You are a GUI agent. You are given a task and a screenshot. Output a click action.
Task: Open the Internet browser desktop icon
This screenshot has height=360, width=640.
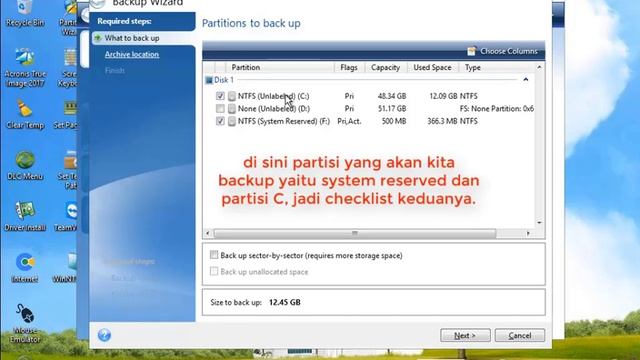coord(25,268)
